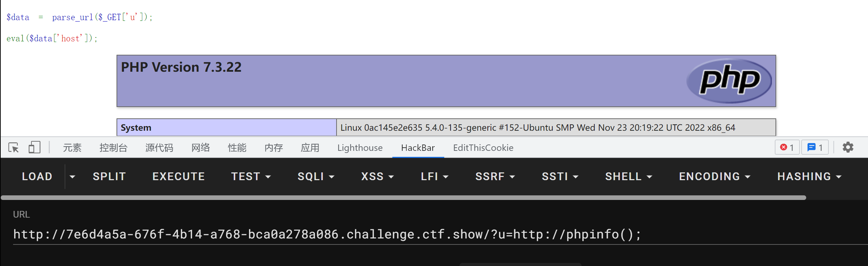This screenshot has width=868, height=266.
Task: Click the red error count badge
Action: [787, 147]
